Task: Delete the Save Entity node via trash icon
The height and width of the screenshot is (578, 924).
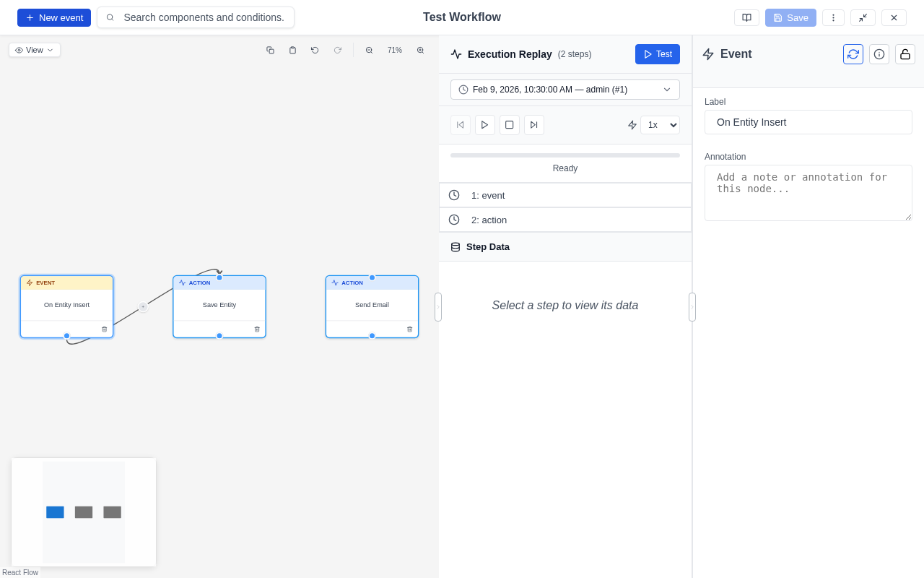Action: pyautogui.click(x=257, y=329)
